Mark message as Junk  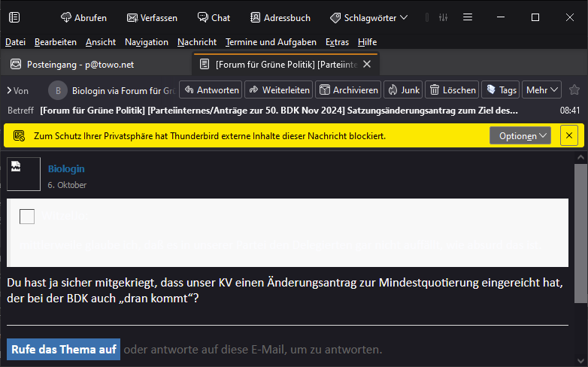[x=403, y=90]
